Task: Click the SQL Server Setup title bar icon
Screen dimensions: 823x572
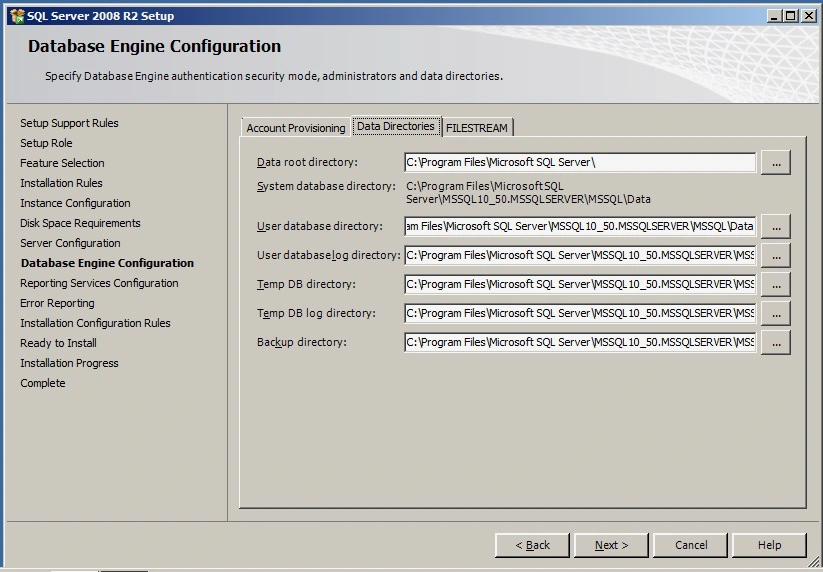Action: coord(15,15)
